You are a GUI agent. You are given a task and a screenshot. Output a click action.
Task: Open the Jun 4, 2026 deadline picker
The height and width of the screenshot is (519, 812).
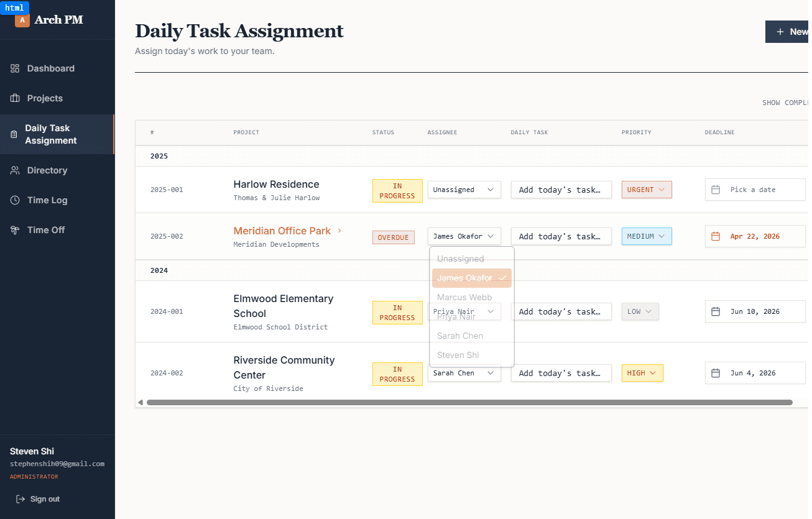755,373
